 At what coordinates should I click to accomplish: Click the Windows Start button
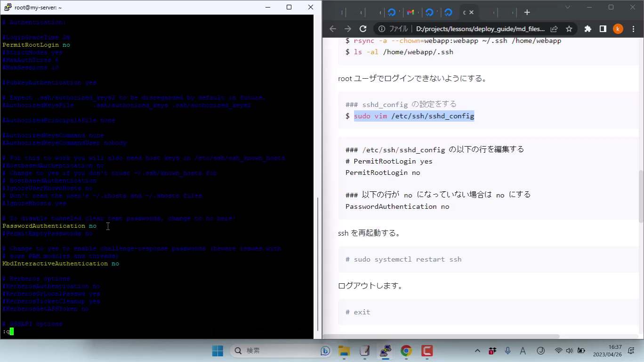(217, 351)
